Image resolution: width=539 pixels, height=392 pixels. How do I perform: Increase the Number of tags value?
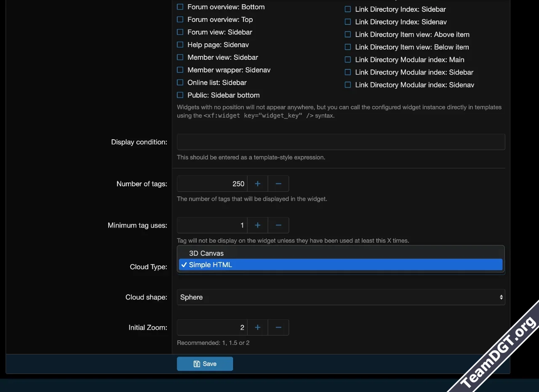[258, 184]
